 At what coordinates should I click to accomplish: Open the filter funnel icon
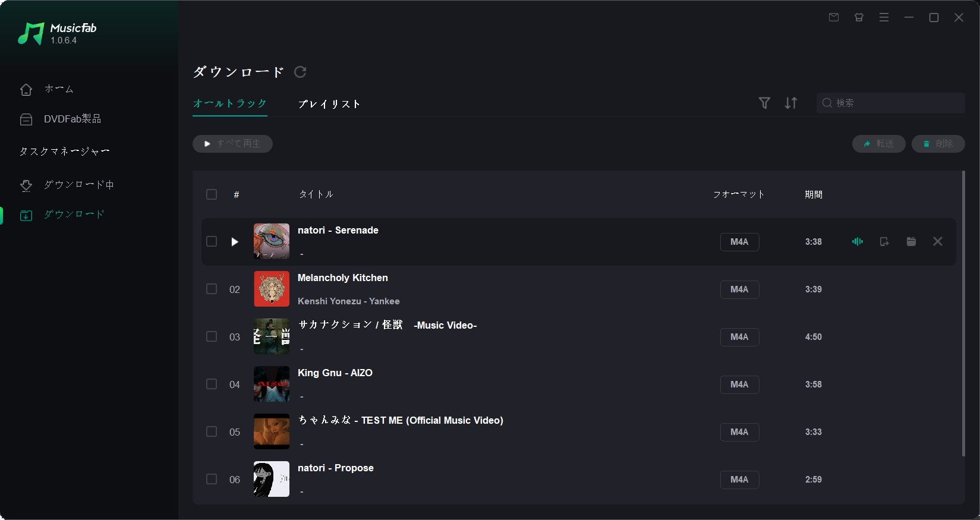tap(765, 103)
